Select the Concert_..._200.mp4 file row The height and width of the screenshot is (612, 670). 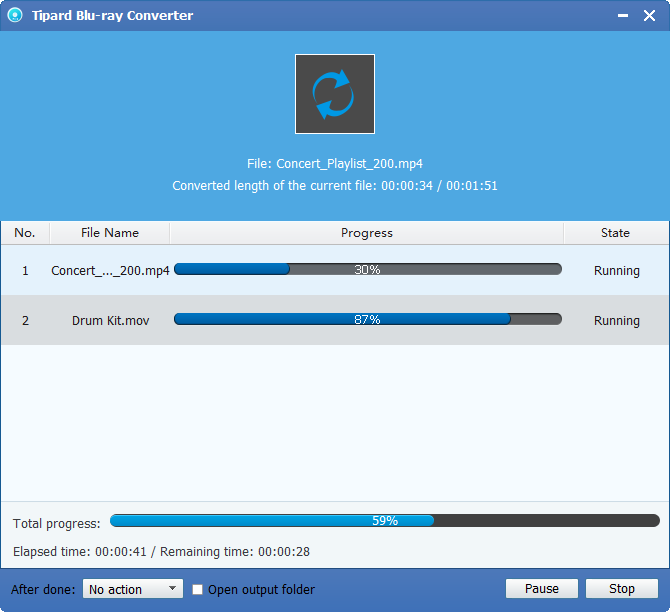[x=335, y=270]
